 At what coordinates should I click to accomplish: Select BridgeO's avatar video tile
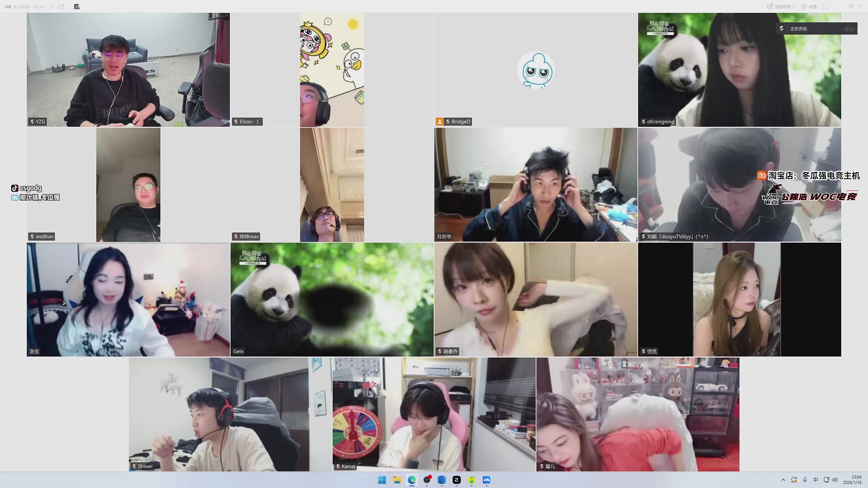tap(536, 70)
